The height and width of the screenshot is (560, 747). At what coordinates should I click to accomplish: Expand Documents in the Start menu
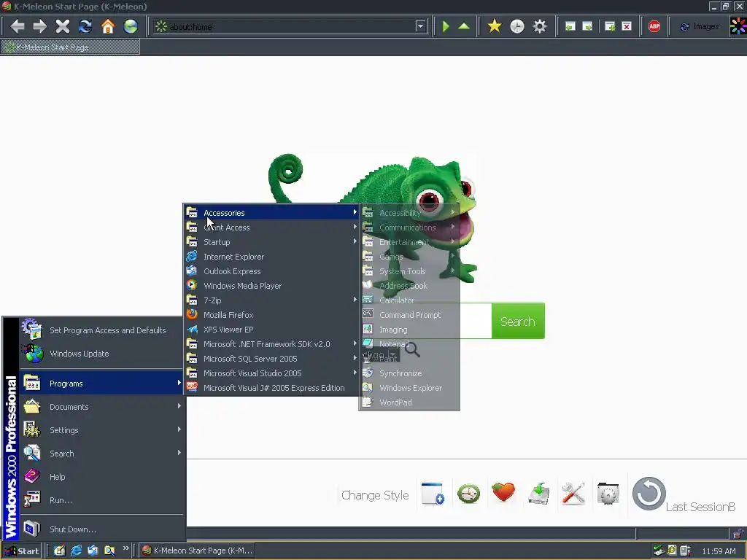coord(101,407)
